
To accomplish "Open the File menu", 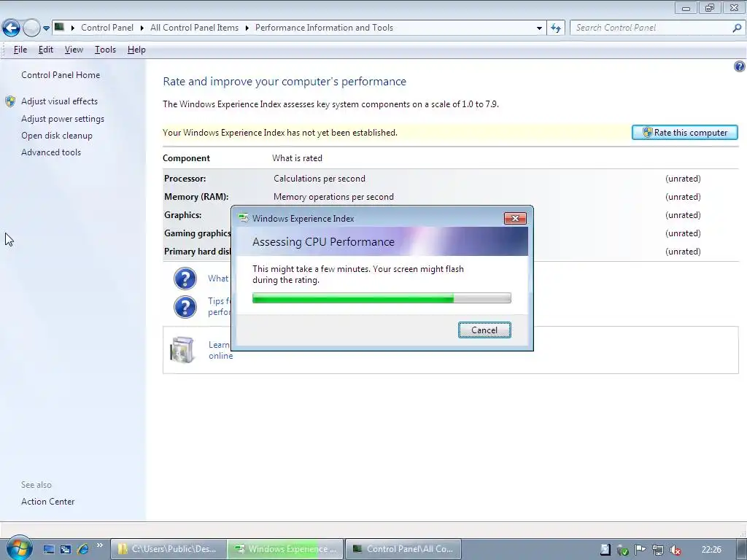I will tap(20, 50).
